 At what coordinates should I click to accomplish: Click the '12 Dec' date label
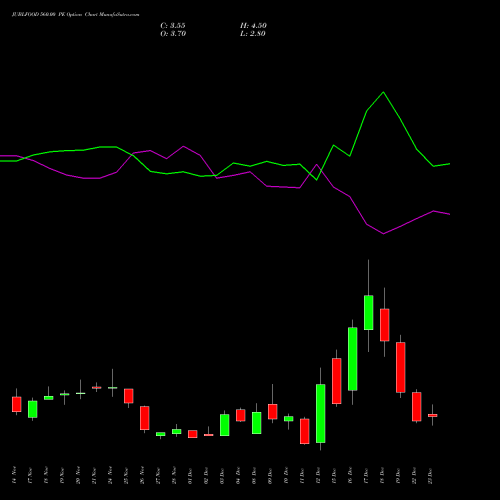click(318, 475)
